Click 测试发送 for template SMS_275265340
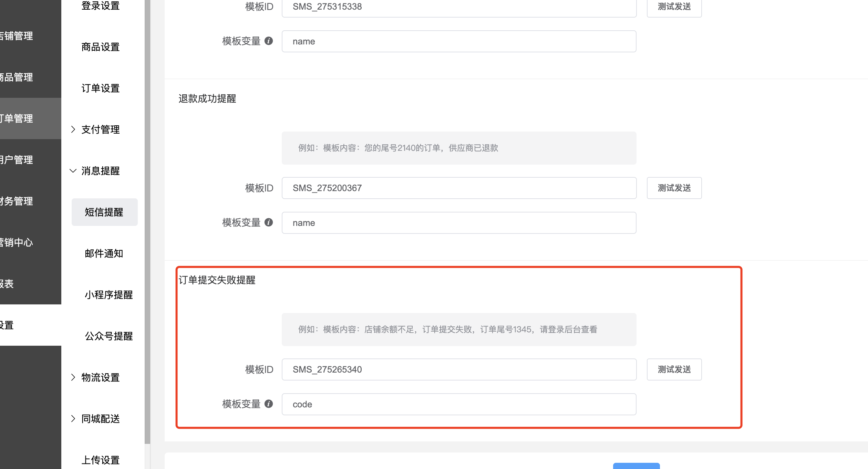 point(674,369)
